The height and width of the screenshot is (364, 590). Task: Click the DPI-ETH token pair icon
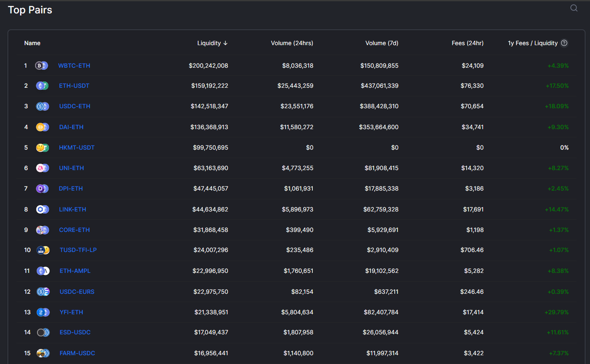42,188
